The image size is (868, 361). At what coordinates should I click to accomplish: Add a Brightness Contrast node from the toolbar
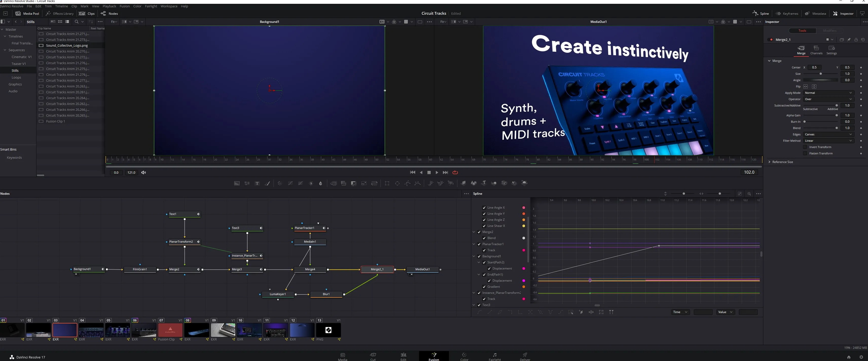311,183
